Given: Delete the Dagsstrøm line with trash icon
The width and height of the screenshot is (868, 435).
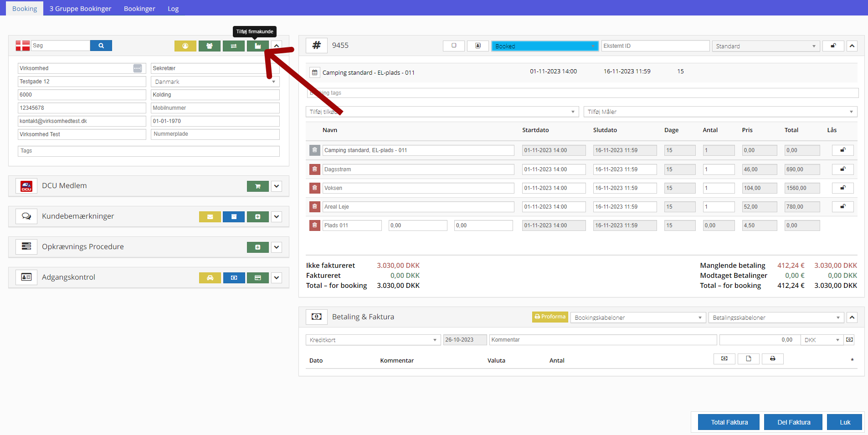Looking at the screenshot, I should pyautogui.click(x=314, y=169).
